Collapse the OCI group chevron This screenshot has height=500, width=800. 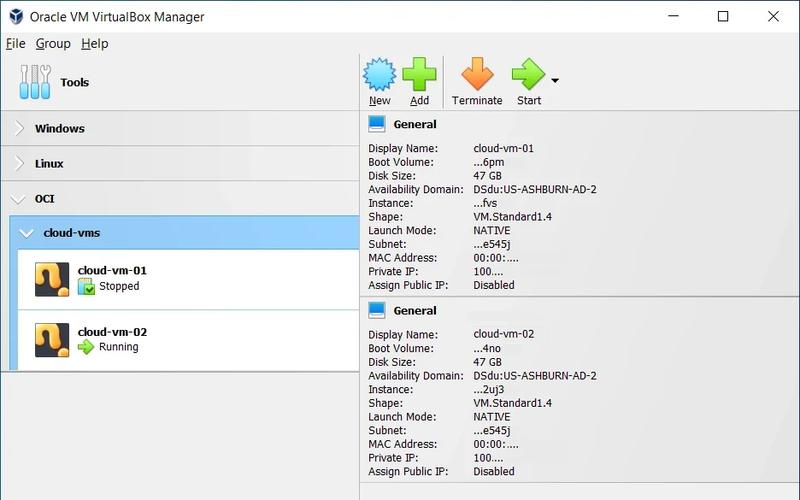pos(18,199)
